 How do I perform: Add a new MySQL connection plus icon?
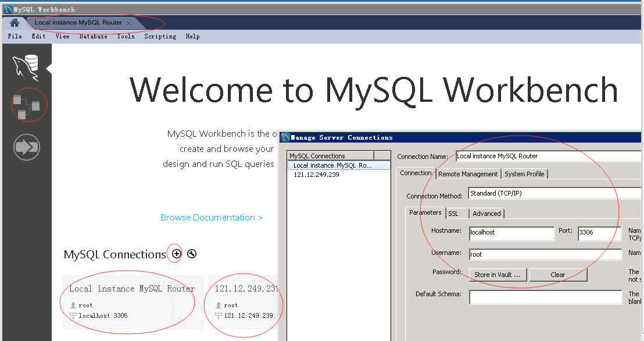(x=176, y=254)
